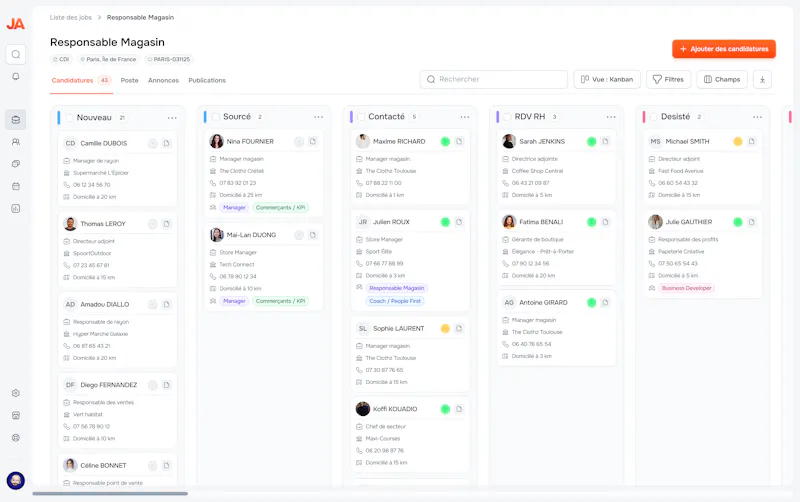This screenshot has height=502, width=800.
Task: Open document icon on Sophie LAURENT card
Action: [x=459, y=329]
